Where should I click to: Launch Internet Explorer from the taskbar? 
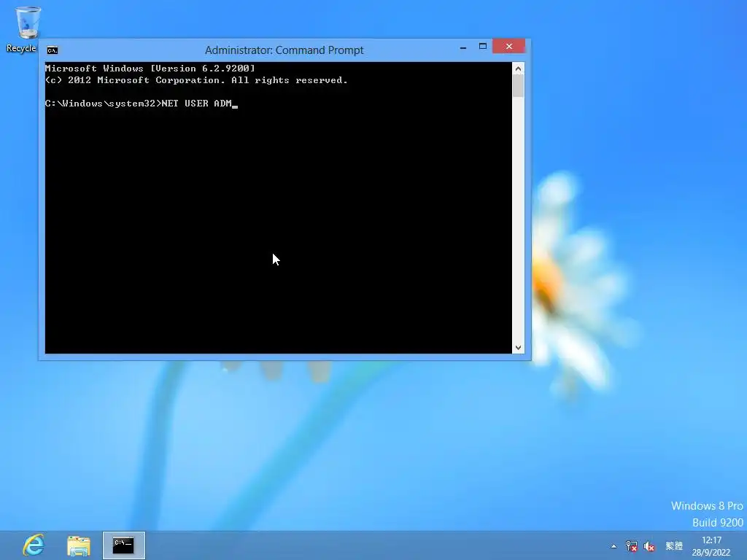(34, 545)
